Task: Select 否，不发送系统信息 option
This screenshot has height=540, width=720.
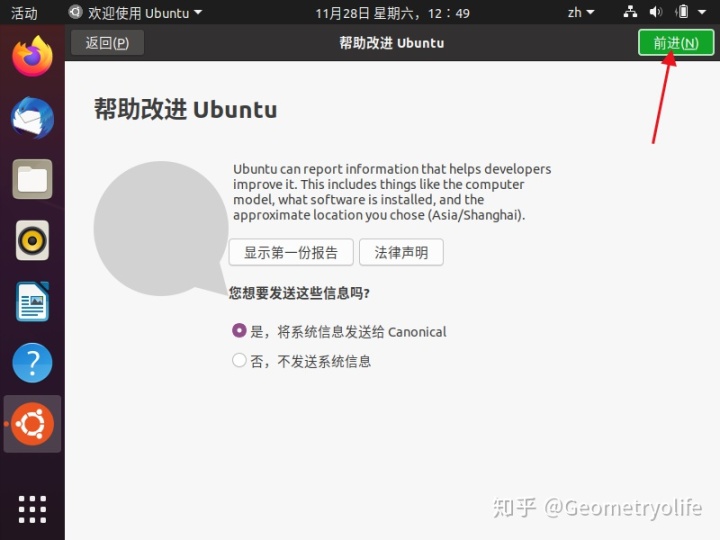Action: coord(302,361)
